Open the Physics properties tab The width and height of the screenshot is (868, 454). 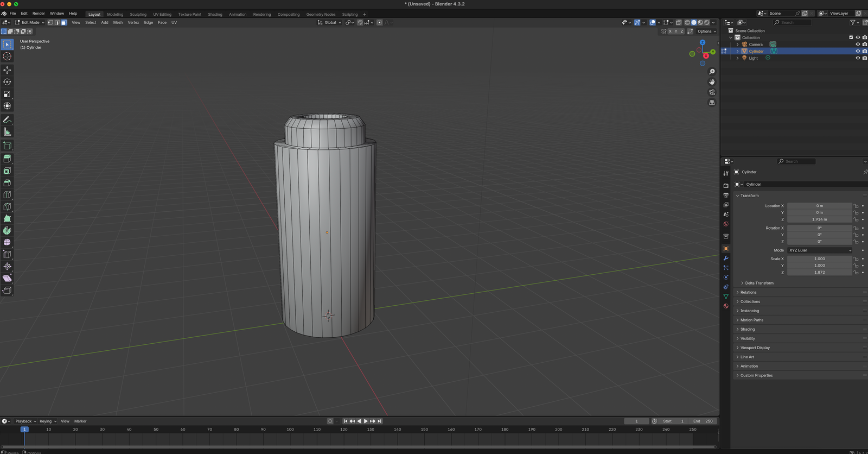[726, 277]
